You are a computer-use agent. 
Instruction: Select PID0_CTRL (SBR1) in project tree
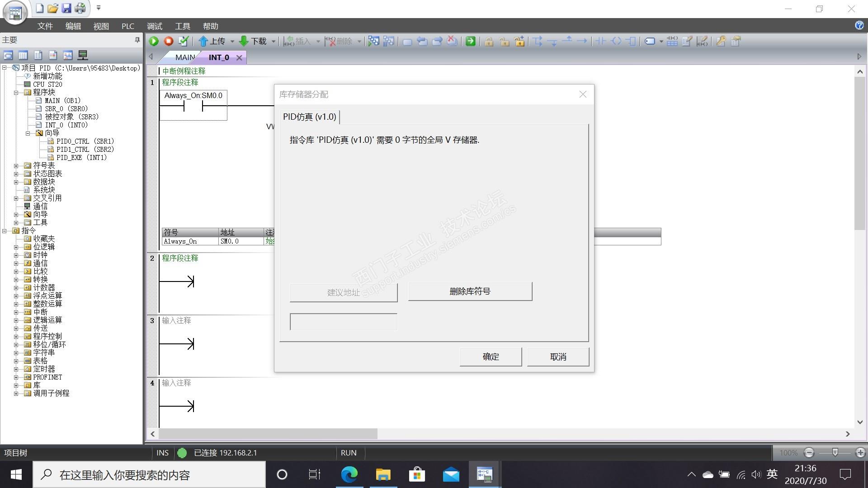pos(85,141)
